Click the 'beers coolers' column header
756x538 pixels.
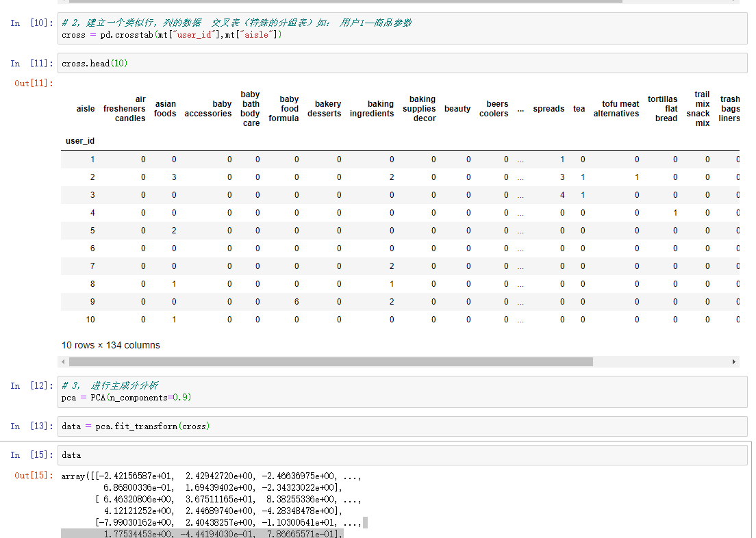pyautogui.click(x=494, y=108)
